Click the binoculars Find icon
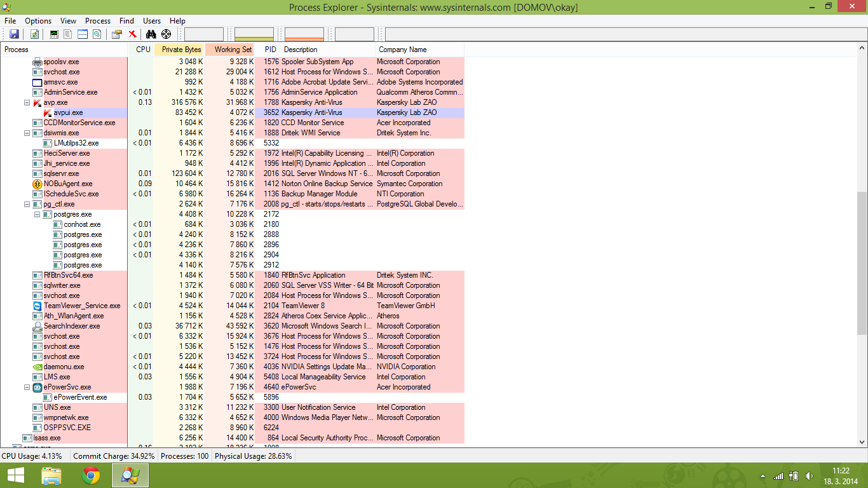 pyautogui.click(x=151, y=34)
